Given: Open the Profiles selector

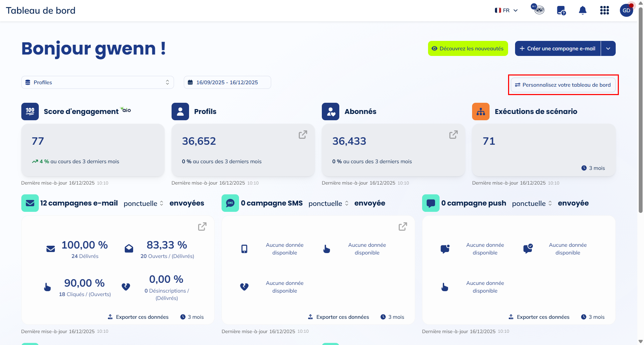Looking at the screenshot, I should 97,82.
